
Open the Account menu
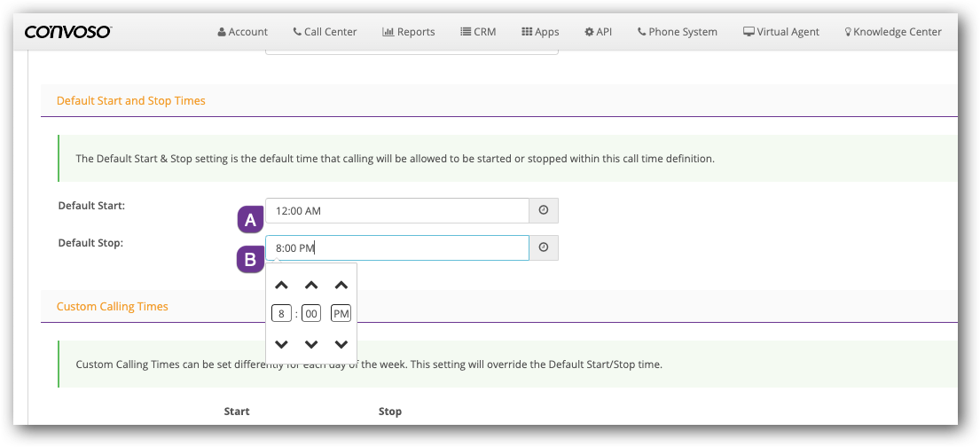[242, 32]
